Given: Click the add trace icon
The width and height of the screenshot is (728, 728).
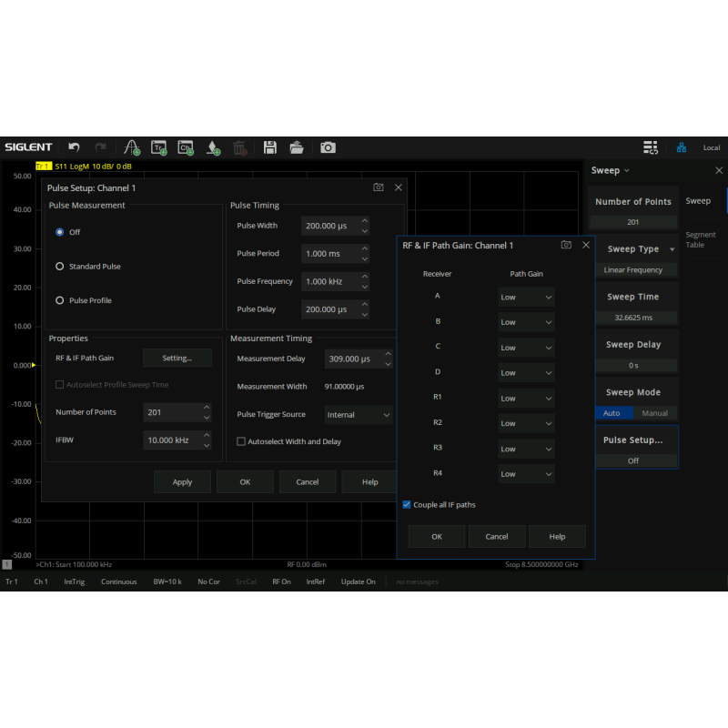Looking at the screenshot, I should pyautogui.click(x=159, y=147).
